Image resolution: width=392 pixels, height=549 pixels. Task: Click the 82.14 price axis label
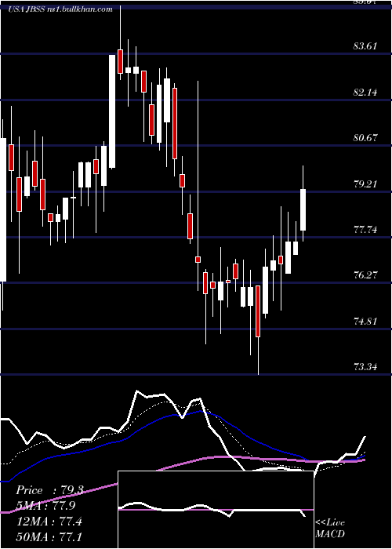pyautogui.click(x=365, y=93)
